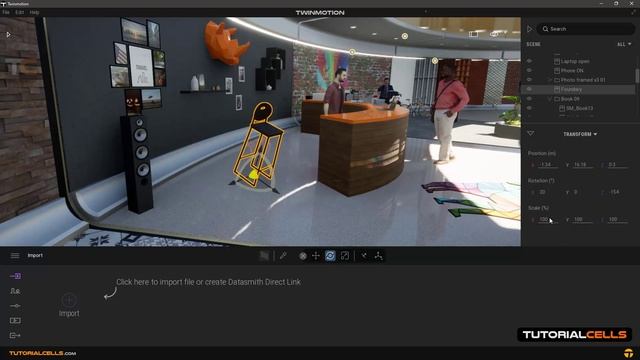Screen dimensions: 640x360
Task: Open the TRANSFORM dropdown
Action: point(580,134)
